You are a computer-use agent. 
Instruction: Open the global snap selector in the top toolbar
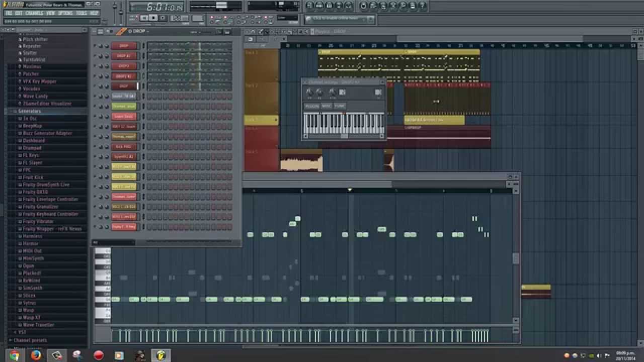tap(287, 18)
